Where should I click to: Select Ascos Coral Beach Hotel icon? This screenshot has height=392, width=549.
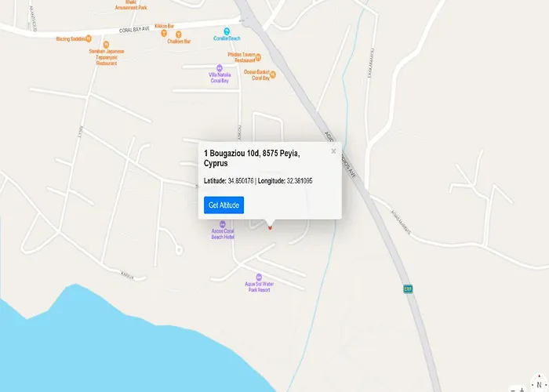click(x=222, y=223)
